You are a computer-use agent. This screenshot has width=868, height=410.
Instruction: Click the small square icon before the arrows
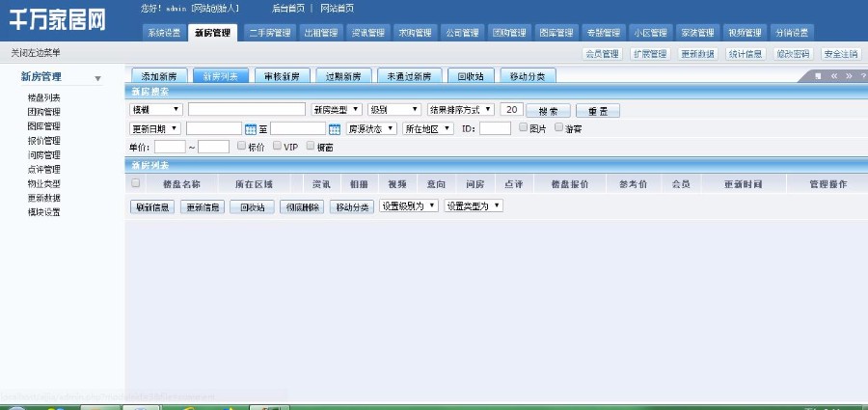(818, 76)
